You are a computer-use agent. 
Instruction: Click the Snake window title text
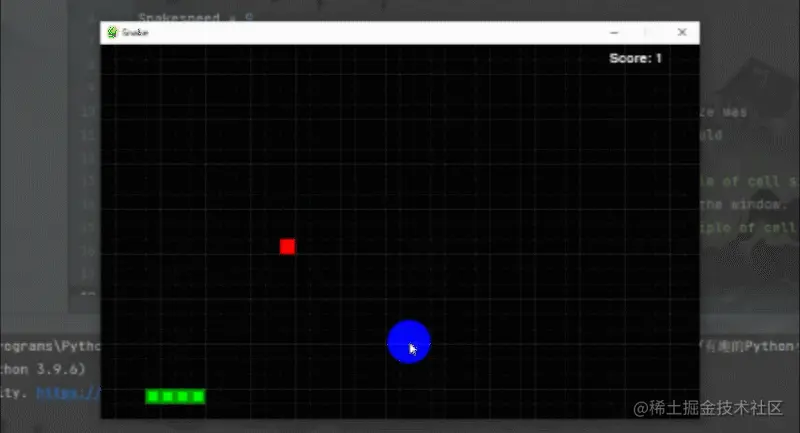point(135,33)
